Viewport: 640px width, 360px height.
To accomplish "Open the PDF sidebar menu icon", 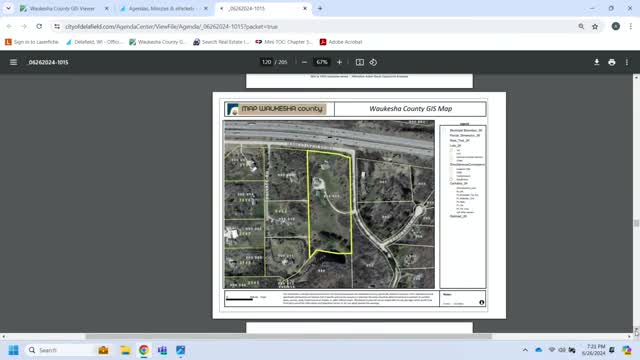I will [x=13, y=62].
